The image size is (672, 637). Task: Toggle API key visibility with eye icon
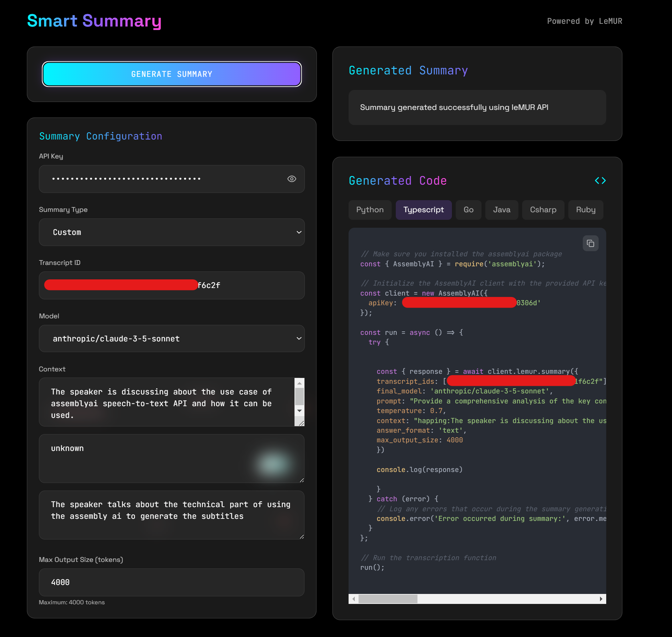click(291, 179)
